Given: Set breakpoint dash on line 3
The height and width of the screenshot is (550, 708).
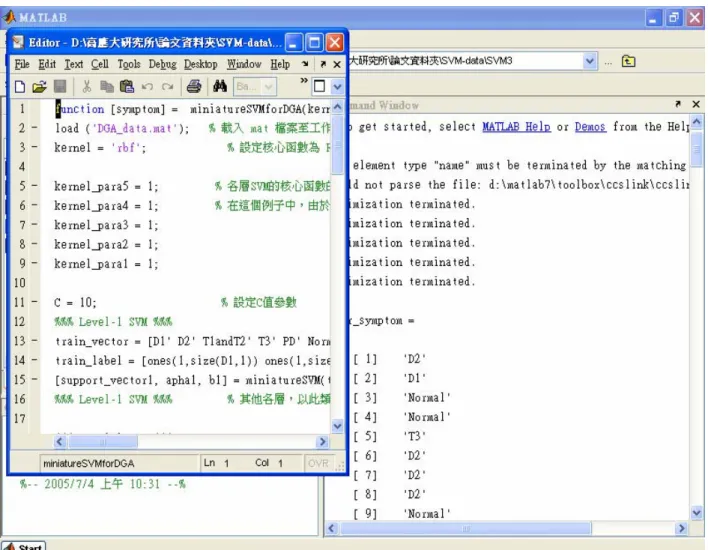Looking at the screenshot, I should (34, 147).
